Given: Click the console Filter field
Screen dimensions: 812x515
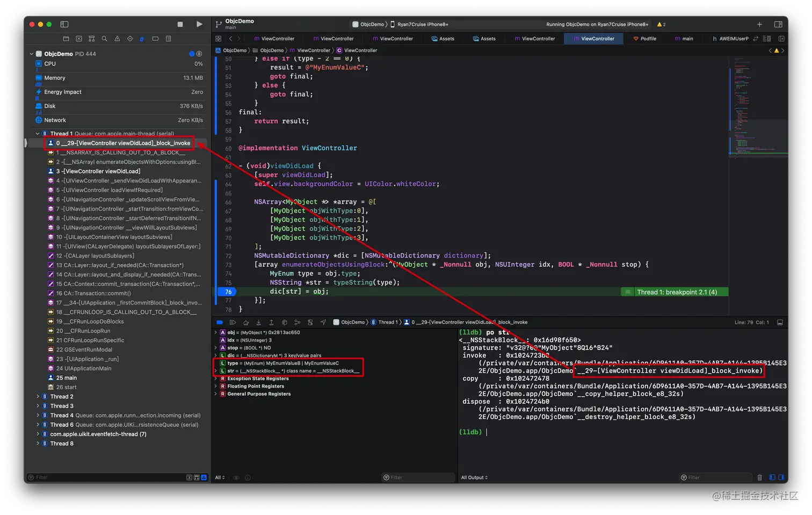Looking at the screenshot, I should 715,477.
